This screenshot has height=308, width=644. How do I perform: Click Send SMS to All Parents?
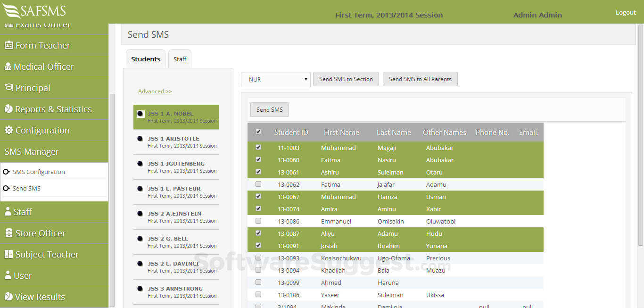point(420,79)
